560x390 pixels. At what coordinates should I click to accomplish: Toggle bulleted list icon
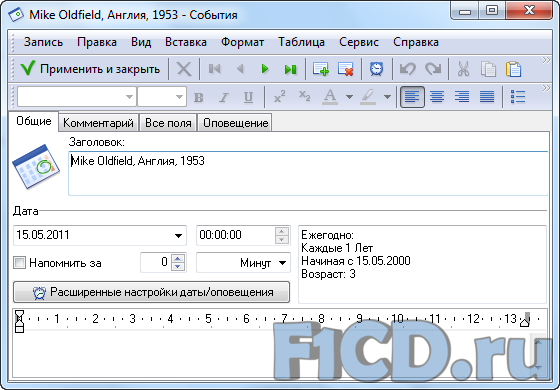(518, 97)
